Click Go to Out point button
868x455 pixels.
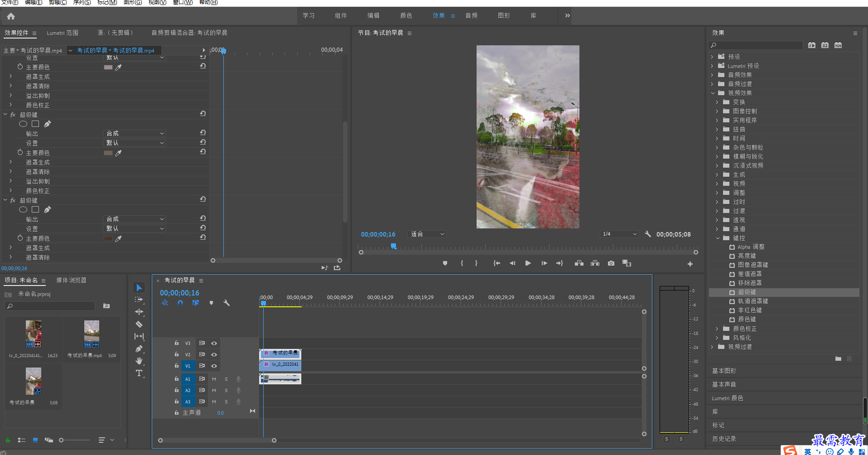[x=559, y=263]
